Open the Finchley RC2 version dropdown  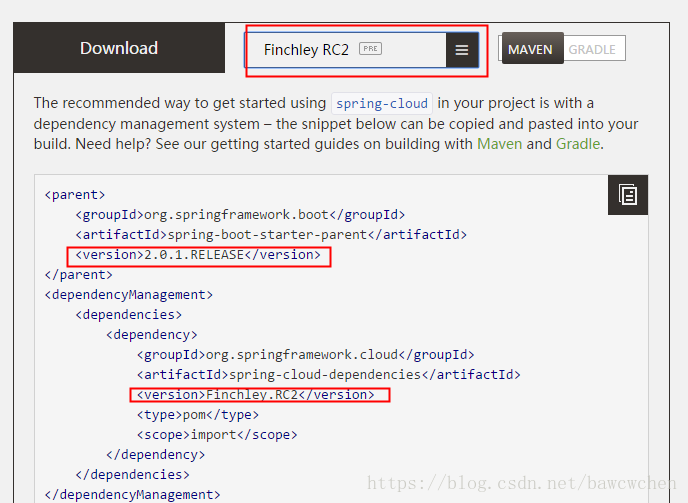click(x=361, y=50)
